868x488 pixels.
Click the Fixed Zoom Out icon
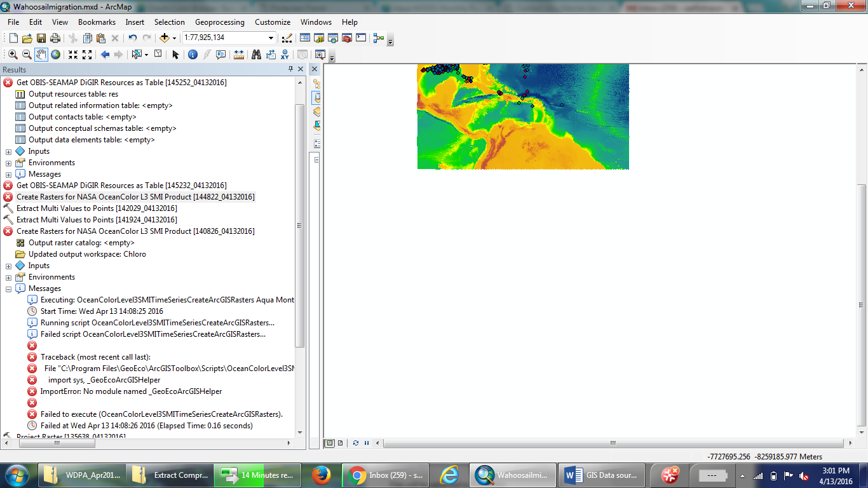[x=87, y=55]
